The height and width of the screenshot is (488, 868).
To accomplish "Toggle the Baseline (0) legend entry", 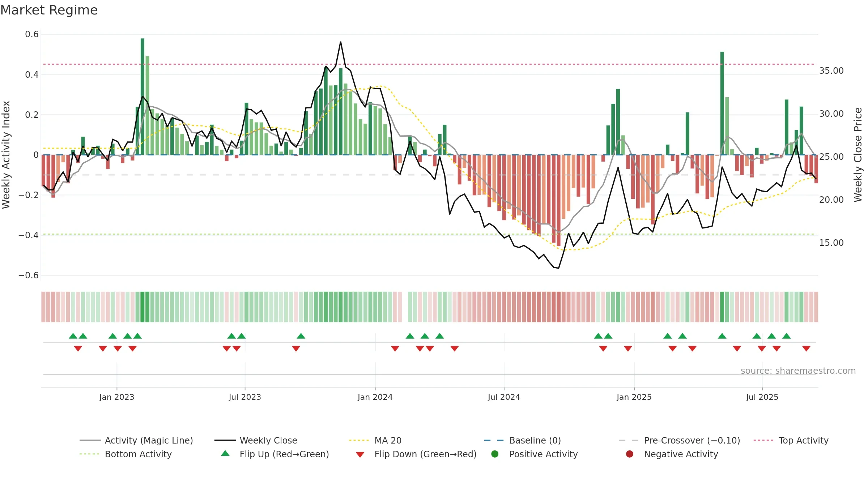I will coord(522,440).
